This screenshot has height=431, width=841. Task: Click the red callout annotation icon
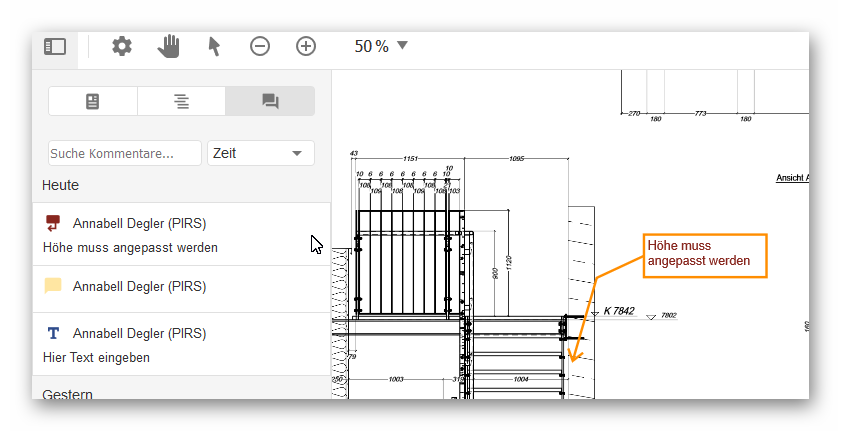coord(54,223)
